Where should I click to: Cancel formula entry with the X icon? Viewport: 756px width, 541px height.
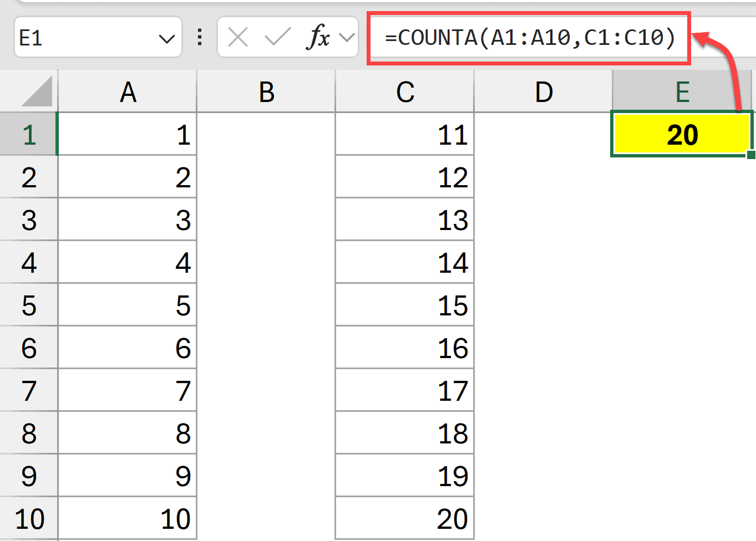pyautogui.click(x=237, y=37)
